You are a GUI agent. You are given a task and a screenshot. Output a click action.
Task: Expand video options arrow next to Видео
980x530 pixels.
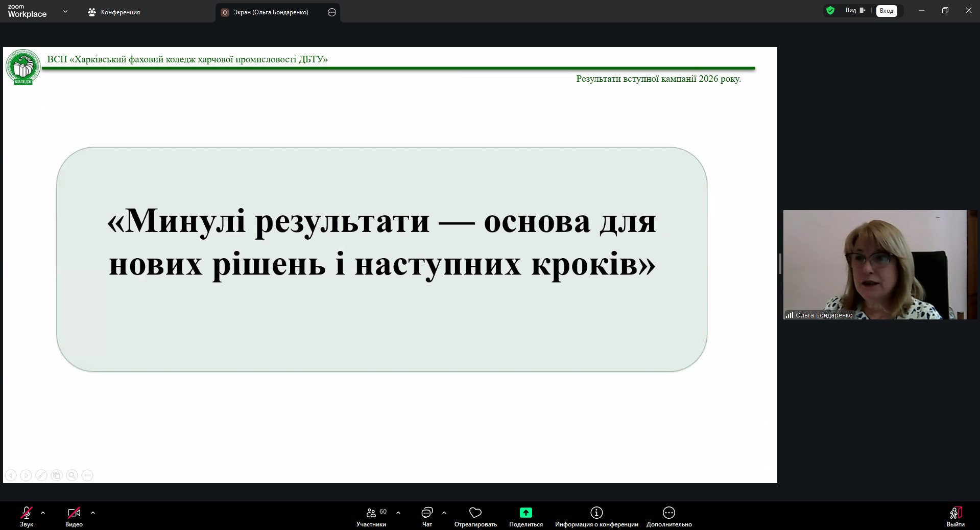pyautogui.click(x=92, y=512)
